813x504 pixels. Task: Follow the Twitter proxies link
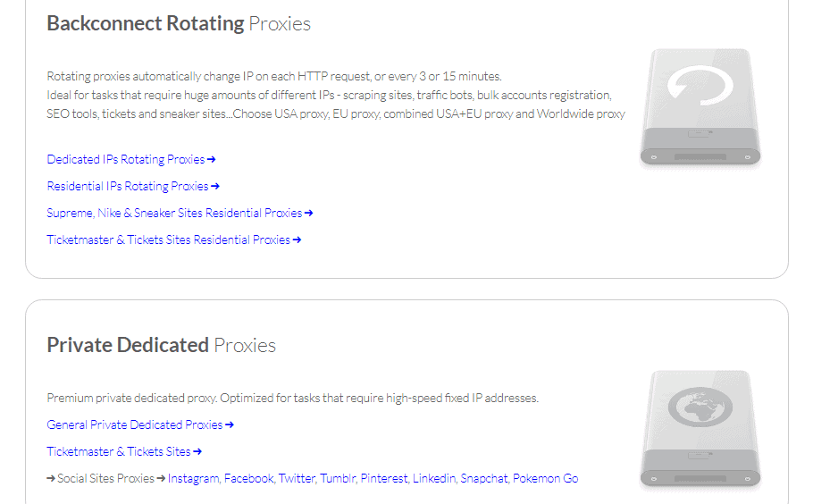pos(298,479)
